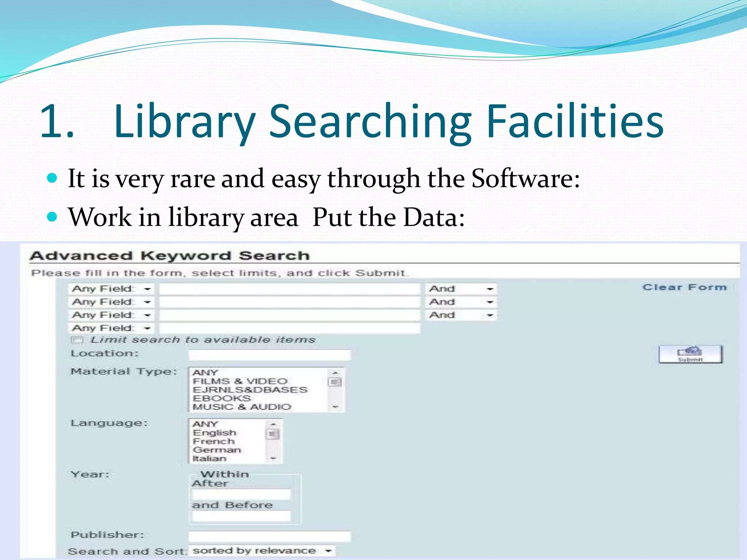The width and height of the screenshot is (747, 560).
Task: Click the Year and Before input field
Action: click(241, 516)
